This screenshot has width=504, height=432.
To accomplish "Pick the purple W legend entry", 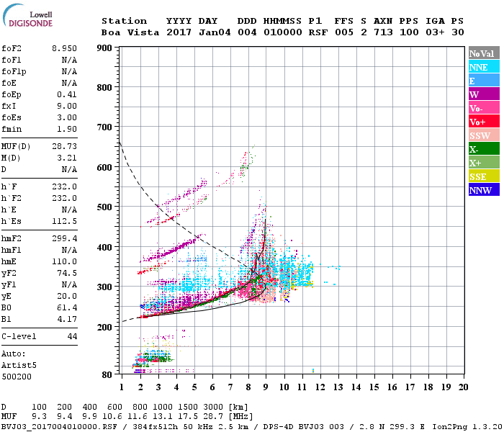I will 484,94.
